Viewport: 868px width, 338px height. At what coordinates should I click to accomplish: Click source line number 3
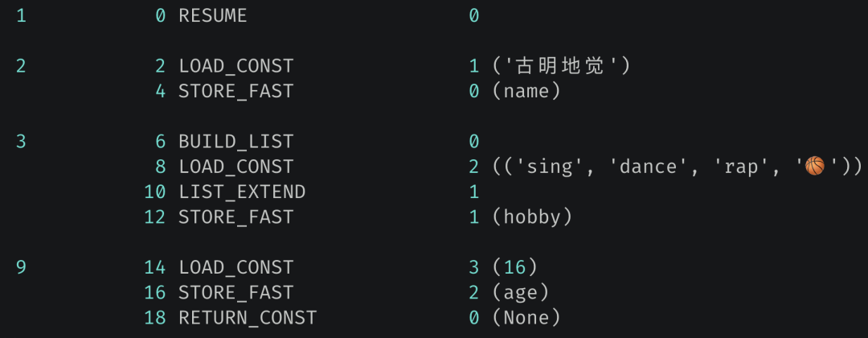point(21,142)
